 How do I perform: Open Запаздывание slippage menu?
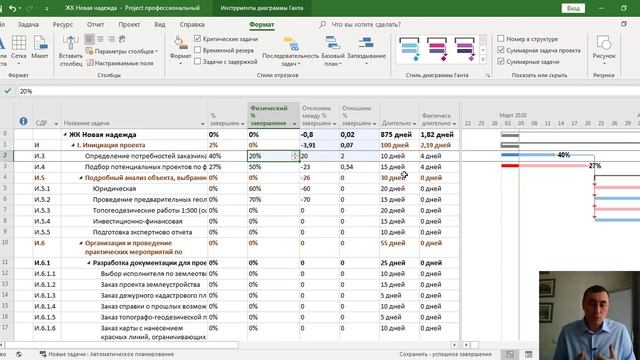coord(366,51)
